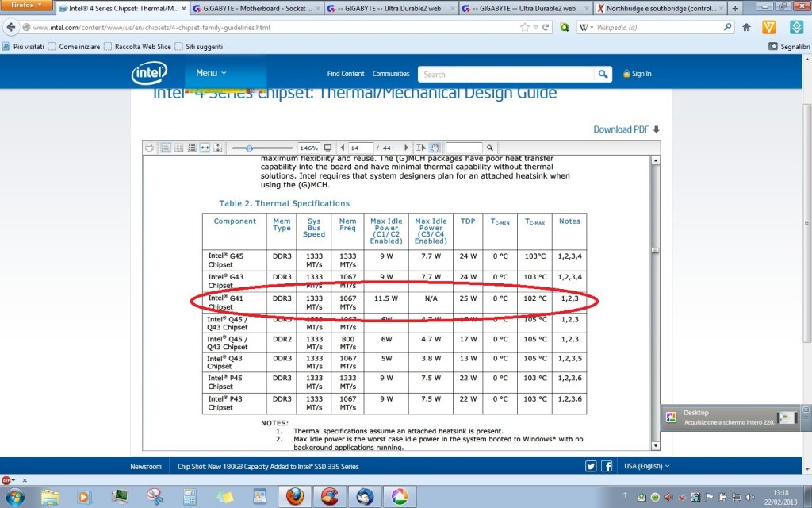This screenshot has height=508, width=812.
Task: Click the PDF find magnifier icon
Action: [x=490, y=148]
